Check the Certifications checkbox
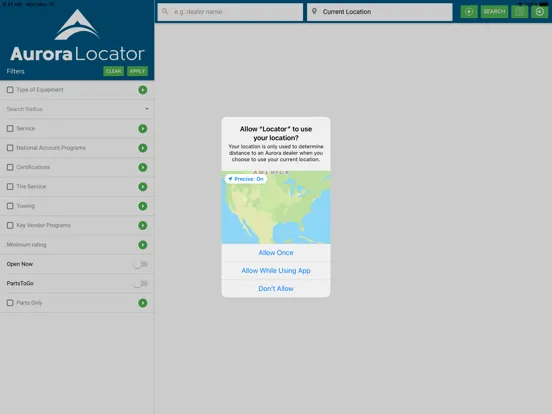Screen dimensions: 552x414 click(10, 167)
